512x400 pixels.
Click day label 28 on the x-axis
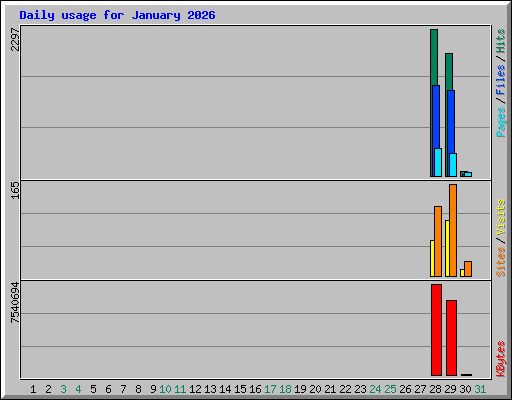pos(435,389)
